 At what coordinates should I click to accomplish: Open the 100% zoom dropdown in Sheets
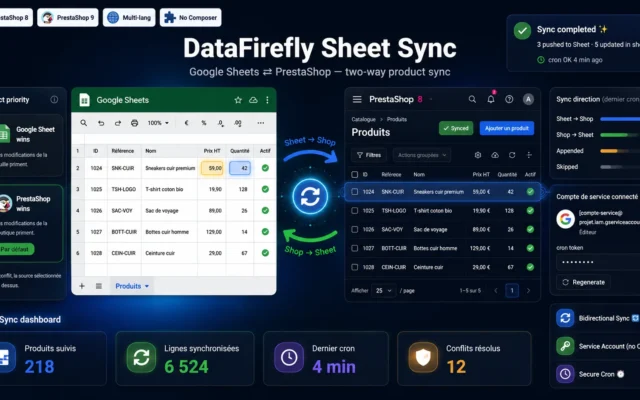[158, 123]
